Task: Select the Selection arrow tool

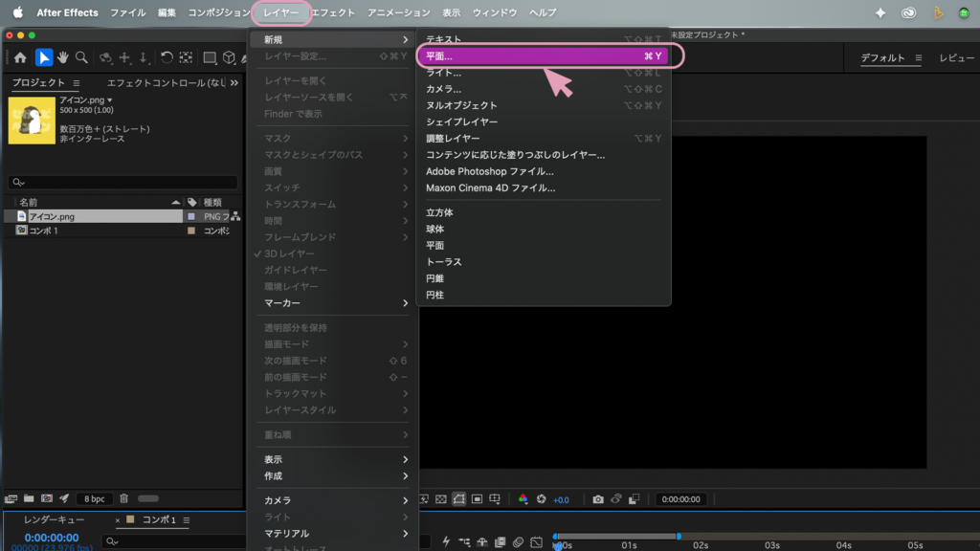Action: tap(44, 57)
